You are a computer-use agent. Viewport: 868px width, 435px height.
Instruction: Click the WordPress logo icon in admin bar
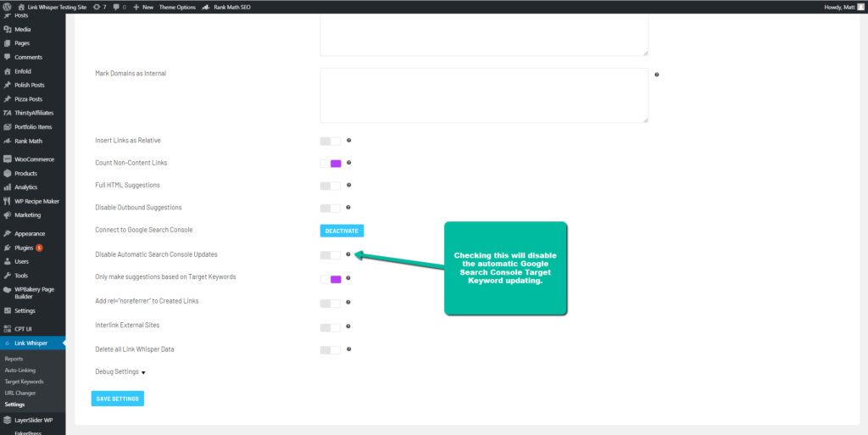(x=7, y=7)
